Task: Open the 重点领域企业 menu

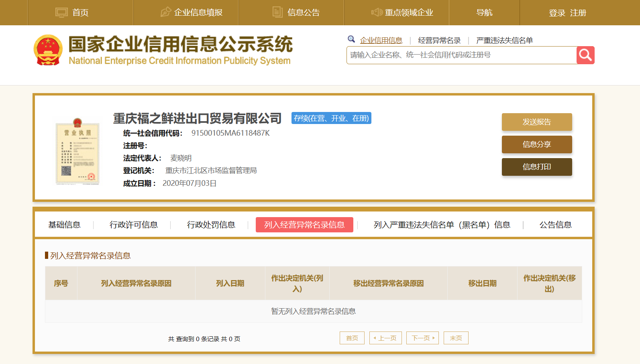Action: pos(409,12)
